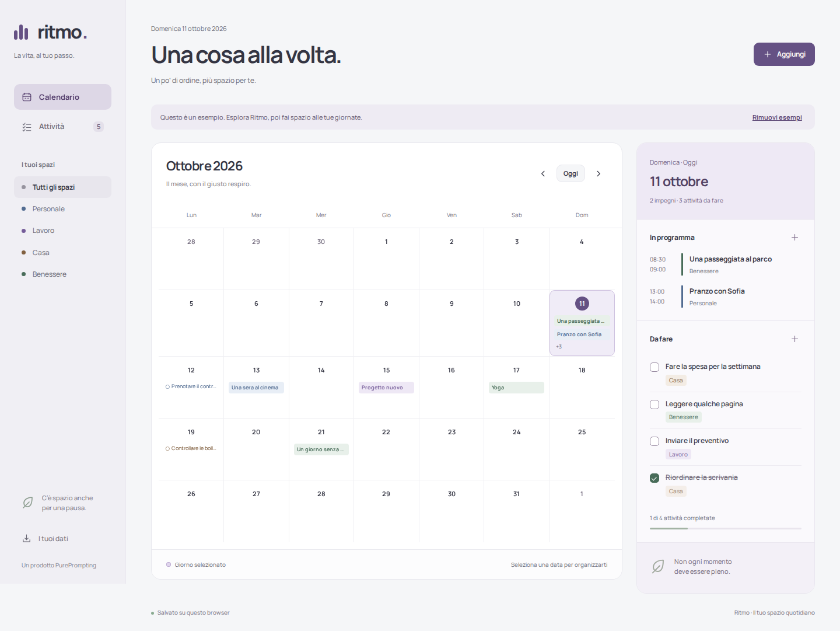The width and height of the screenshot is (840, 631).
Task: Click Rimuovi esempi link
Action: [x=777, y=117]
